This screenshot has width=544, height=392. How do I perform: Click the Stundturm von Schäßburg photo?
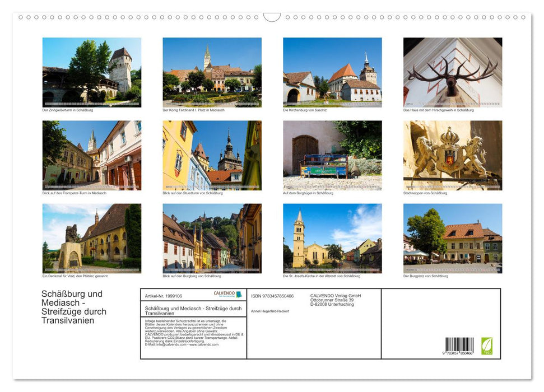212,155
